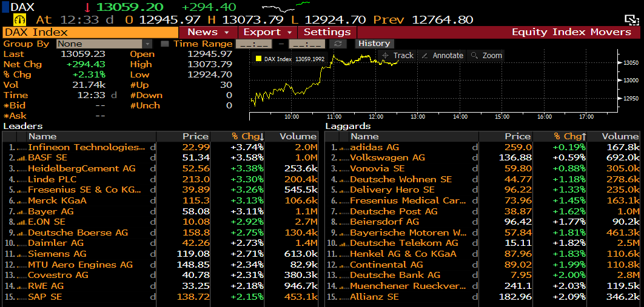644x307 pixels.
Task: Click volume bars icon beside Deutsche Boerse AG
Action: (x=21, y=233)
